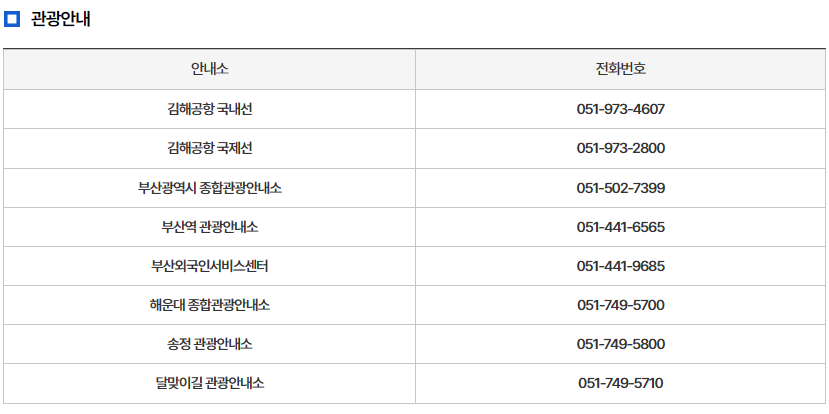Click the 관광안내 section heading
This screenshot has width=829, height=414.
60,19
